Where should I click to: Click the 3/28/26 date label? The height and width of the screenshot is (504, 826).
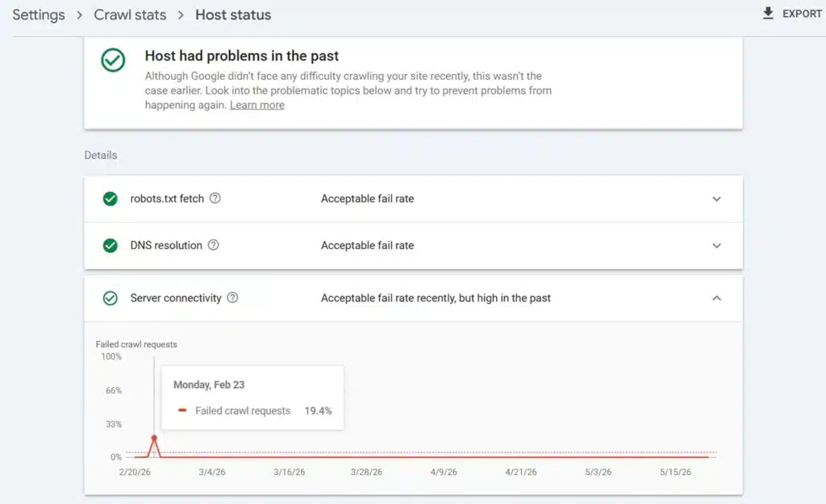[x=367, y=472]
